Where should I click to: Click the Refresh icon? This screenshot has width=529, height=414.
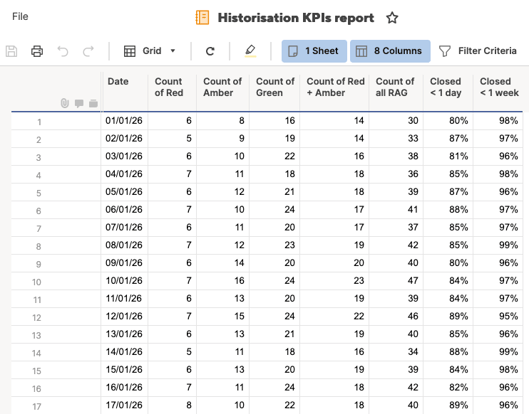tap(210, 51)
